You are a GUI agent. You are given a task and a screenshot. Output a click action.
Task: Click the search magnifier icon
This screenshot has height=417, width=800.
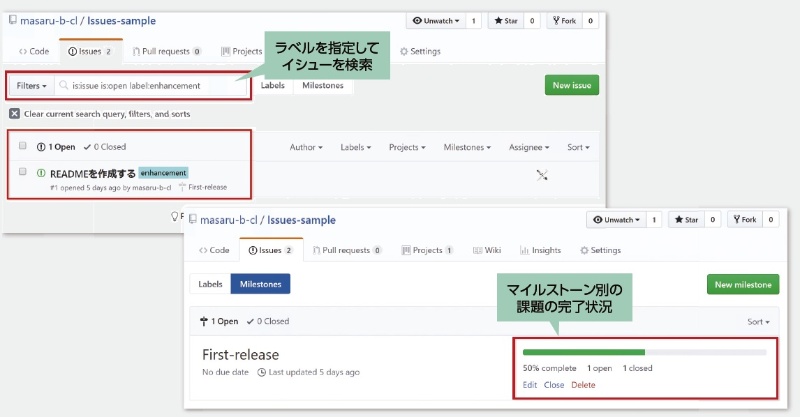pyautogui.click(x=63, y=85)
